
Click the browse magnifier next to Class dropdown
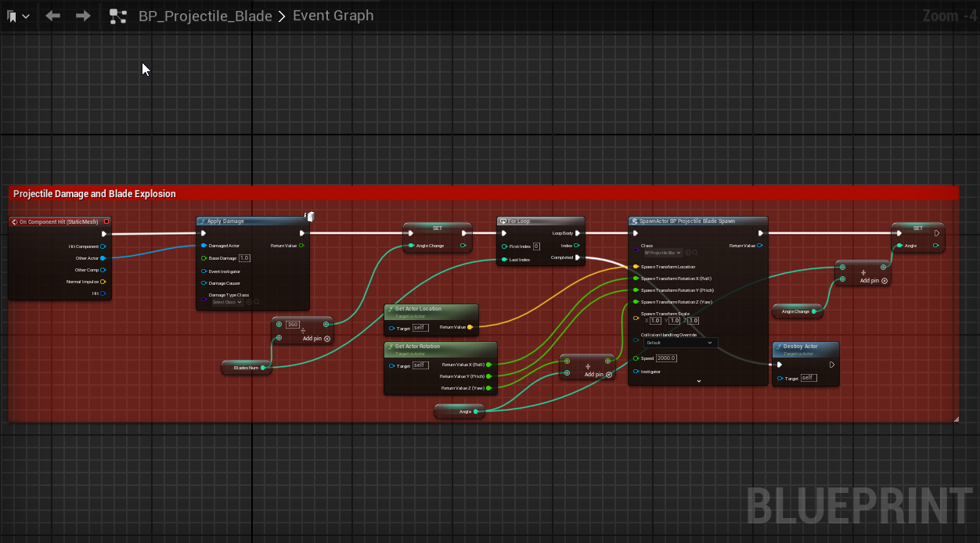coord(694,253)
